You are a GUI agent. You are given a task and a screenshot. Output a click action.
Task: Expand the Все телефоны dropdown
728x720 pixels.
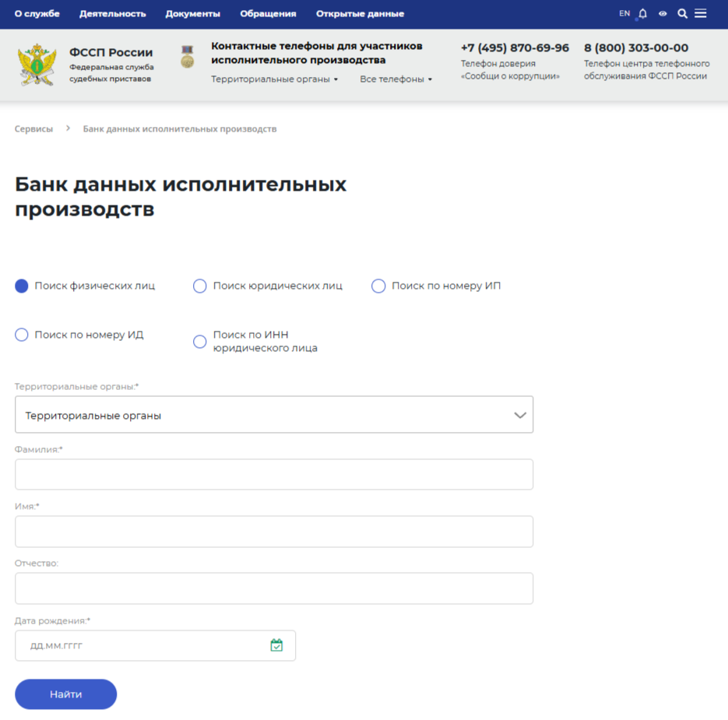click(396, 79)
